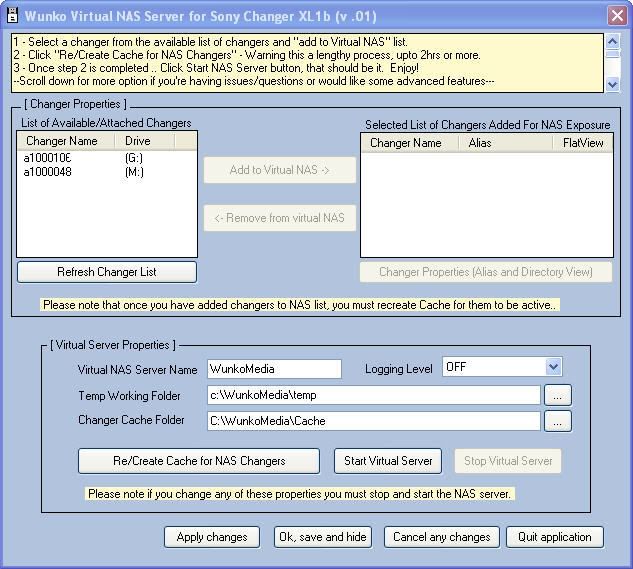Click Remove from virtual NAS button
The height and width of the screenshot is (569, 633).
pyautogui.click(x=280, y=218)
